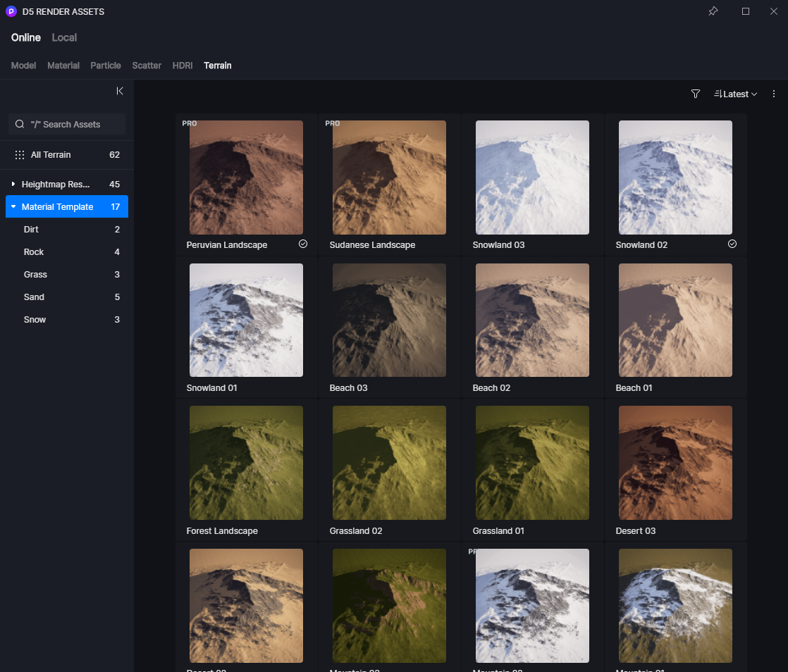Select the Snow subcategory
The width and height of the screenshot is (788, 672).
point(35,320)
